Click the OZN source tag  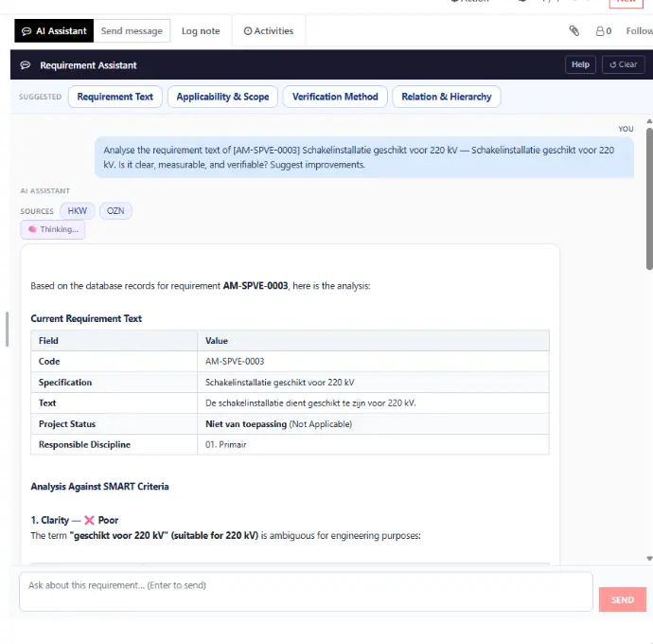tap(115, 210)
